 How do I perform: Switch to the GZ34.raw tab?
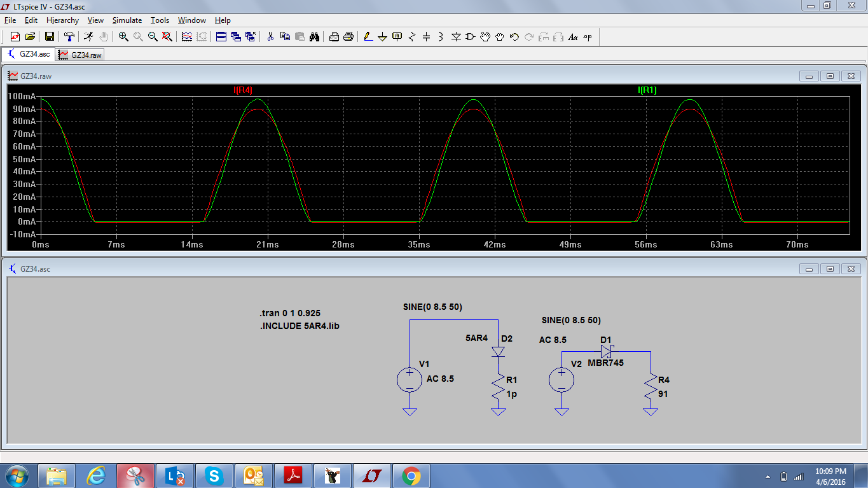[80, 55]
